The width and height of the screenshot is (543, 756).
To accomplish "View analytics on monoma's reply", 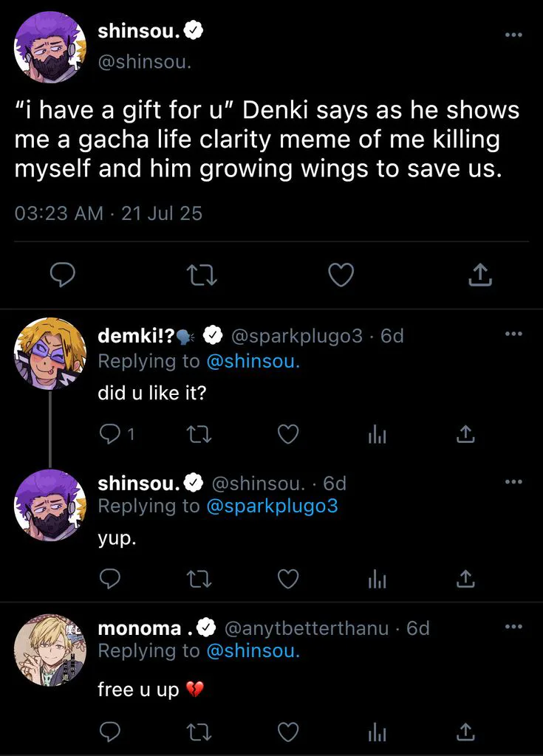I will pos(377,731).
